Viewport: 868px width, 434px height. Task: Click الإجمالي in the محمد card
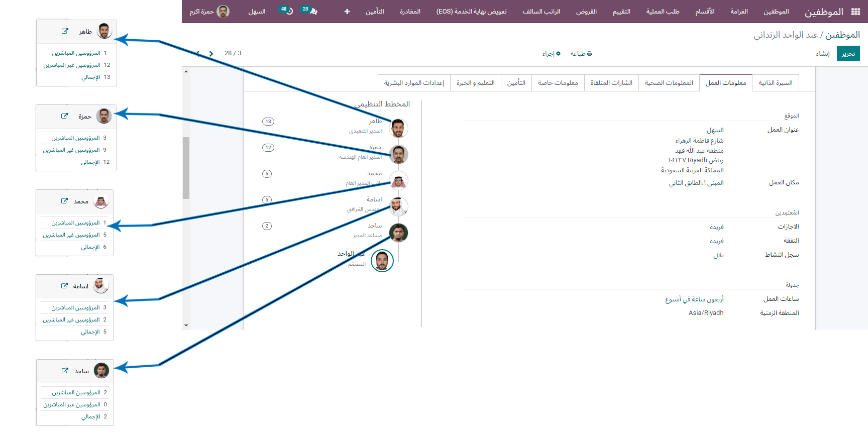click(x=90, y=247)
